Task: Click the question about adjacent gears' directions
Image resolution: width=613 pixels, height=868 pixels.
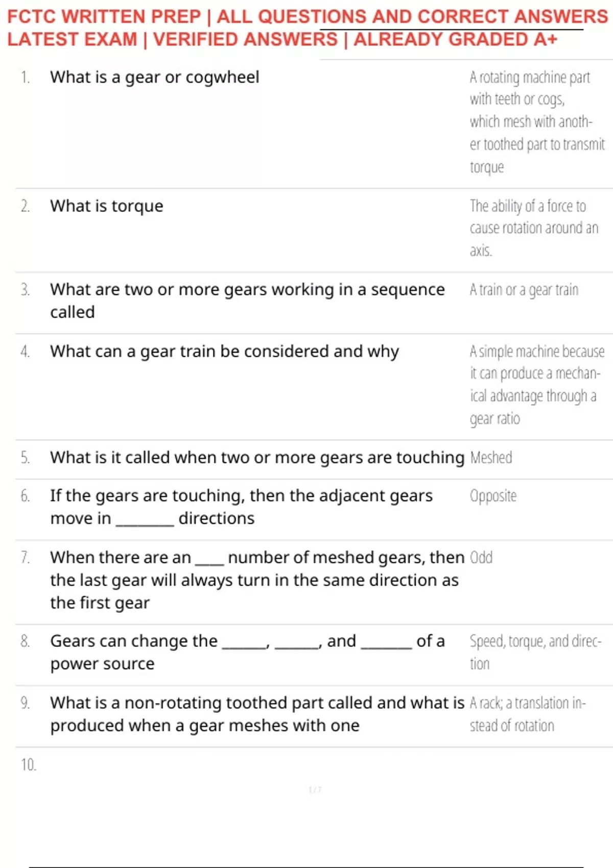Action: [241, 507]
